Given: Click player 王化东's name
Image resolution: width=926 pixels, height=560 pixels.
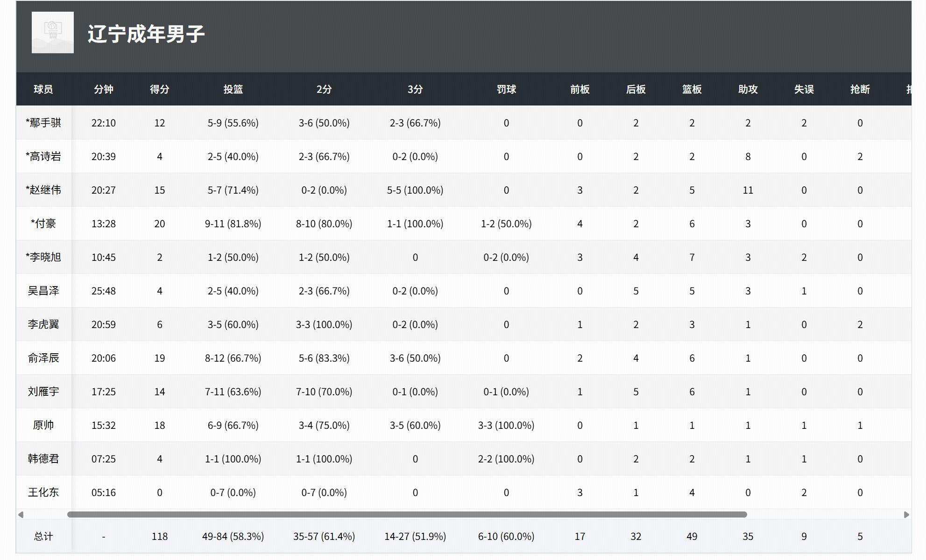Looking at the screenshot, I should click(43, 492).
